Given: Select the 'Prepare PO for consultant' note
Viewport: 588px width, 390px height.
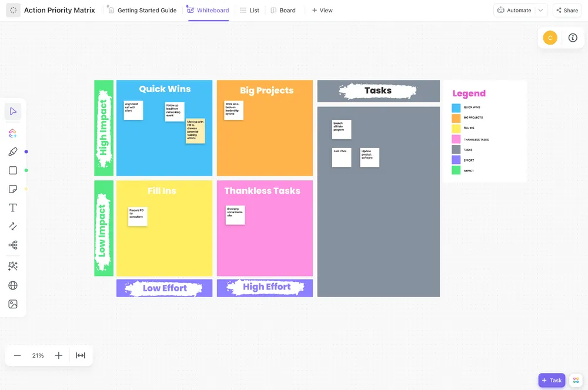Looking at the screenshot, I should pos(138,217).
